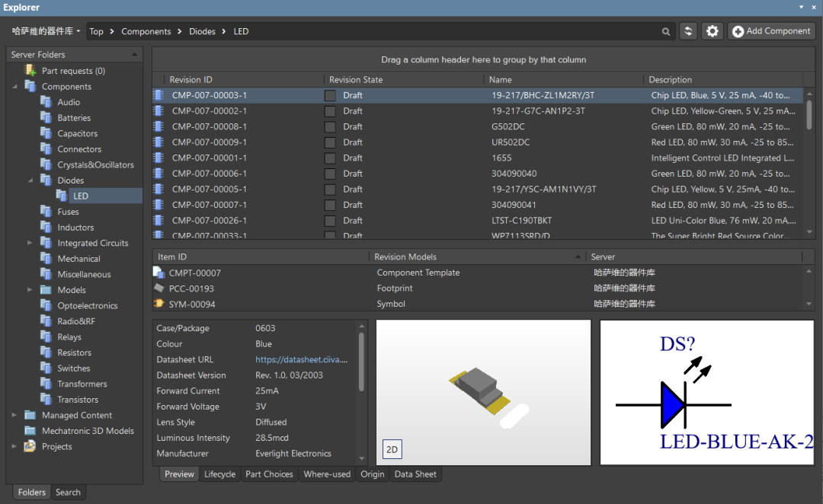Toggle the checkbox for CMP-007-00005-1
The width and height of the screenshot is (823, 504).
coord(330,190)
